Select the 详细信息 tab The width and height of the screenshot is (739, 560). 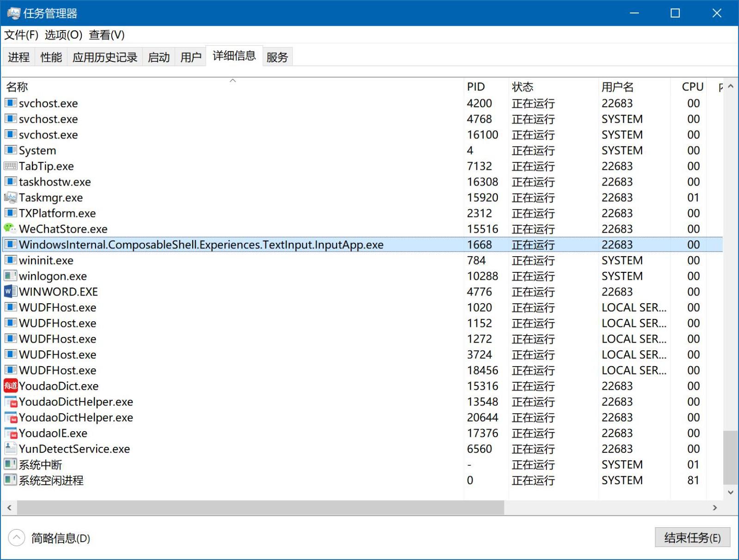(x=234, y=56)
